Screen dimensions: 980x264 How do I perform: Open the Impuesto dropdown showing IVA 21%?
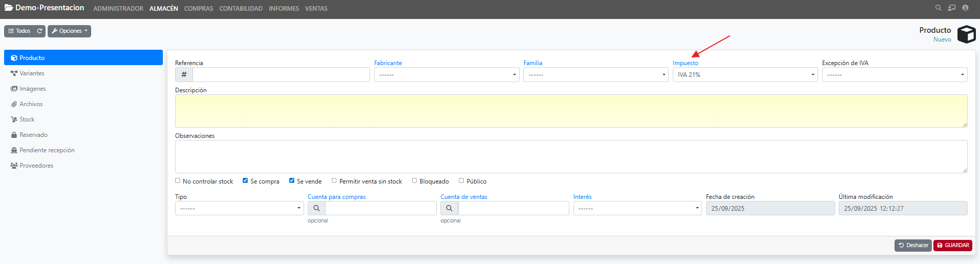click(x=745, y=75)
